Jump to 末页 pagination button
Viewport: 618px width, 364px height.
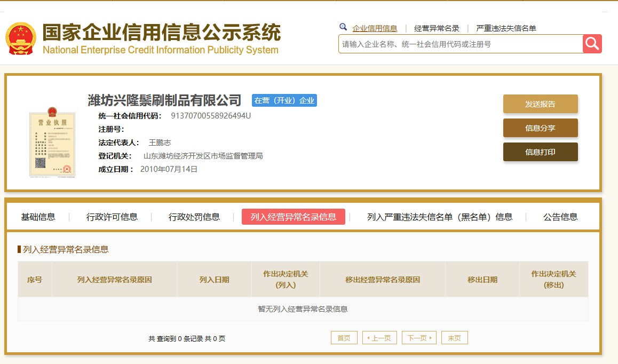[455, 338]
